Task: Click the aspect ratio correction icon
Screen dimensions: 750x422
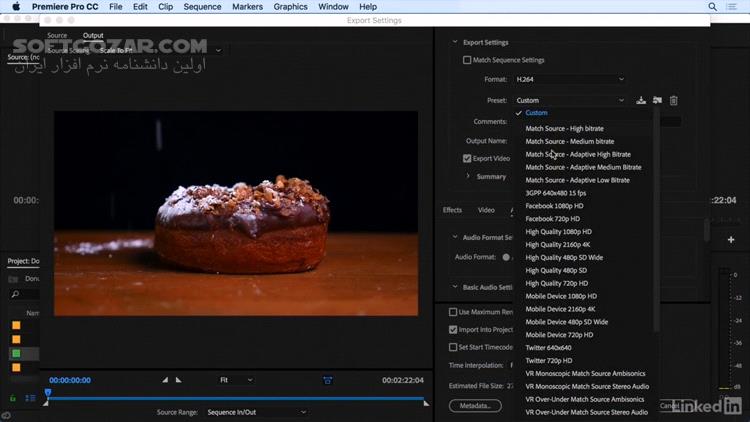Action: [328, 380]
